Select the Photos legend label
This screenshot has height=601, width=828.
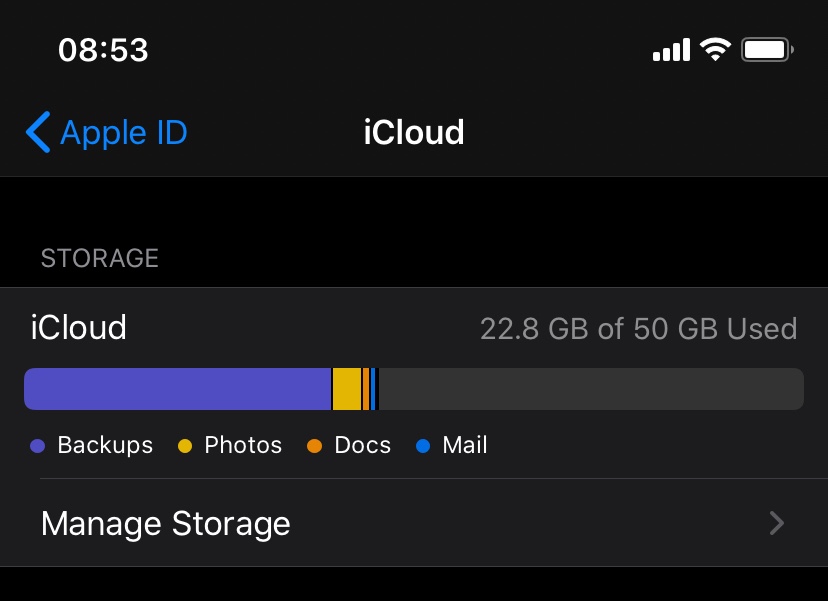click(243, 445)
